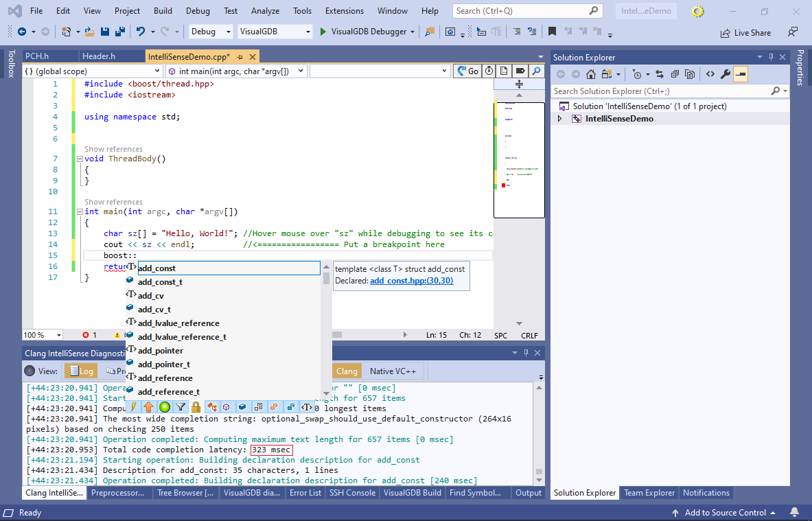
Task: Open the 100 % zoom dropdown
Action: pyautogui.click(x=43, y=335)
